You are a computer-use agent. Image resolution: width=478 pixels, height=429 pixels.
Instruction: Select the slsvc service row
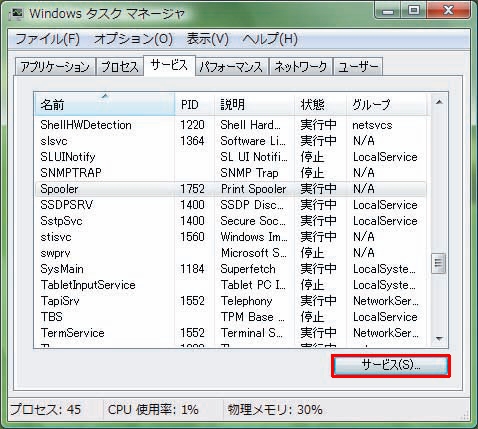230,141
